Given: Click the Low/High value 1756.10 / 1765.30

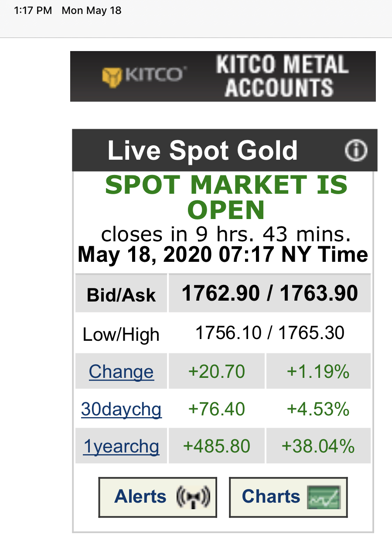Looking at the screenshot, I should coord(269,333).
